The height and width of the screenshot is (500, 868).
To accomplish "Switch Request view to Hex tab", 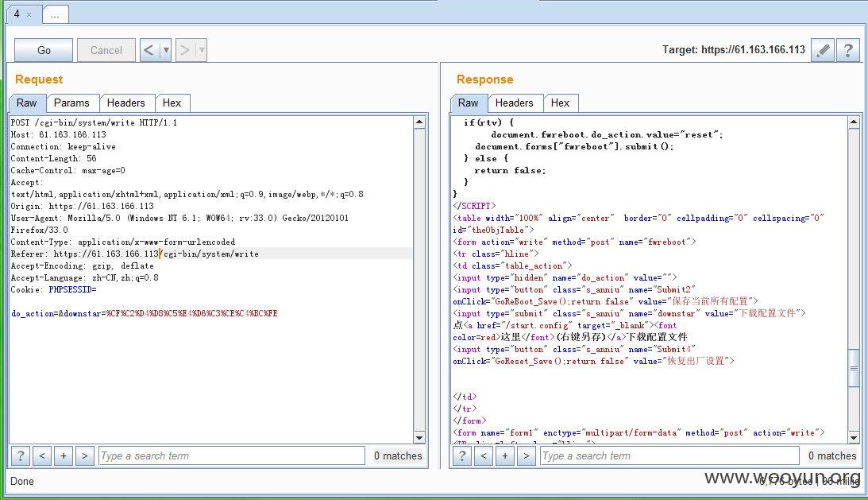I will [x=172, y=103].
